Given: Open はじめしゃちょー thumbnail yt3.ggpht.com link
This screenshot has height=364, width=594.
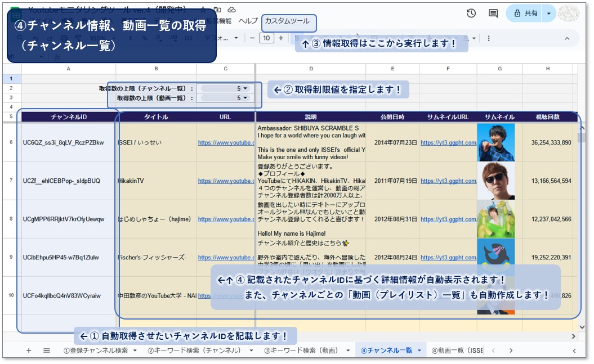Looking at the screenshot, I should pyautogui.click(x=448, y=219).
